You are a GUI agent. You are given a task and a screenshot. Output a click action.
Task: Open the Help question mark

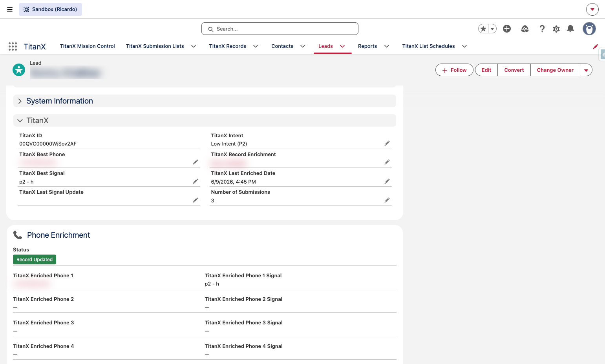coord(542,29)
